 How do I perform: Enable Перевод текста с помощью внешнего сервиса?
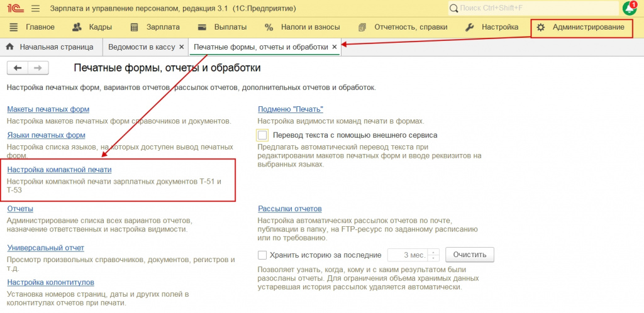[262, 135]
